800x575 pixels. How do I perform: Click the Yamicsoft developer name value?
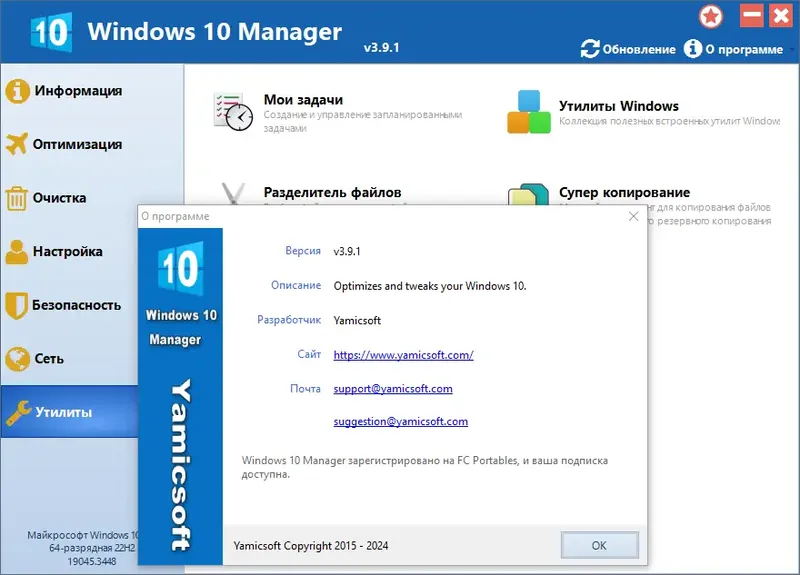[357, 320]
